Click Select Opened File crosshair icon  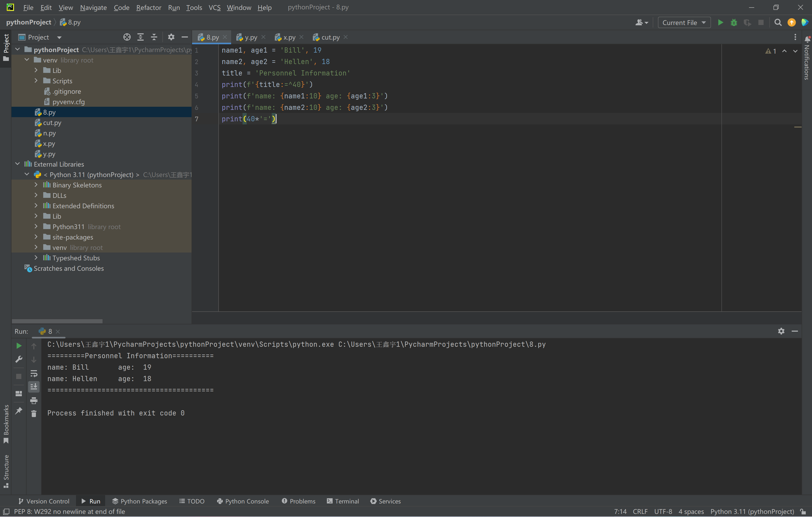coord(127,37)
